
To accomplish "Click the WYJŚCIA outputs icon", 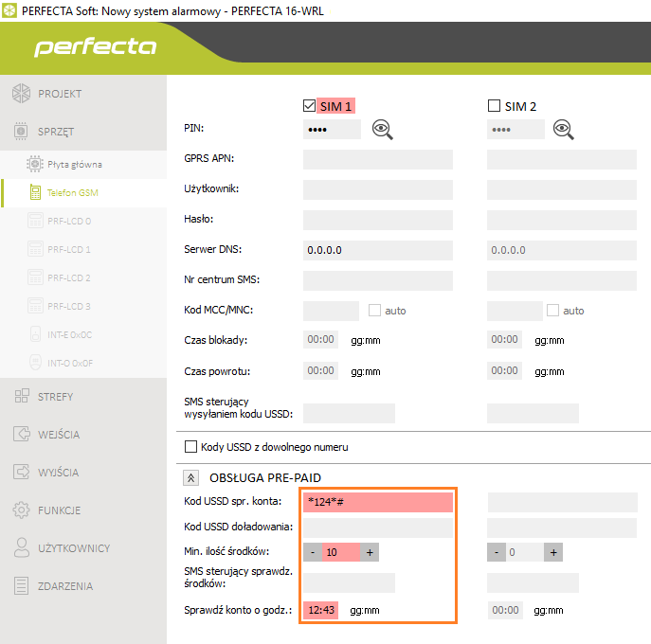I will pyautogui.click(x=22, y=472).
